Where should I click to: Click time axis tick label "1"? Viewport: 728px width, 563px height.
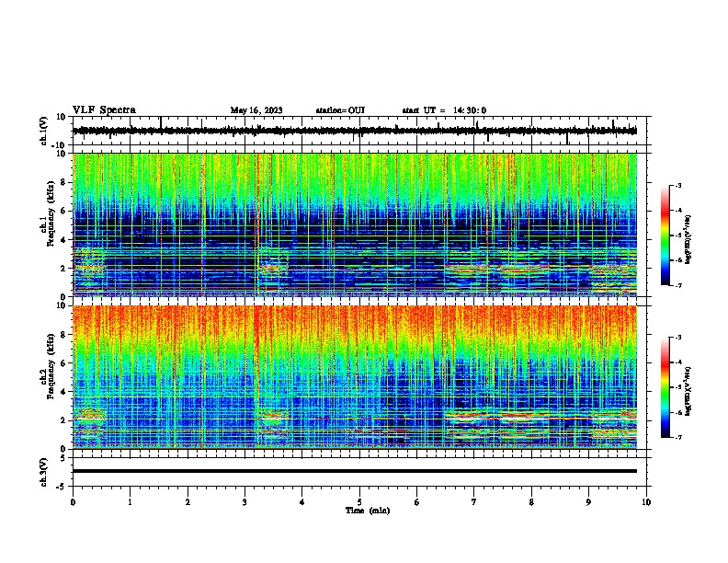coord(130,502)
